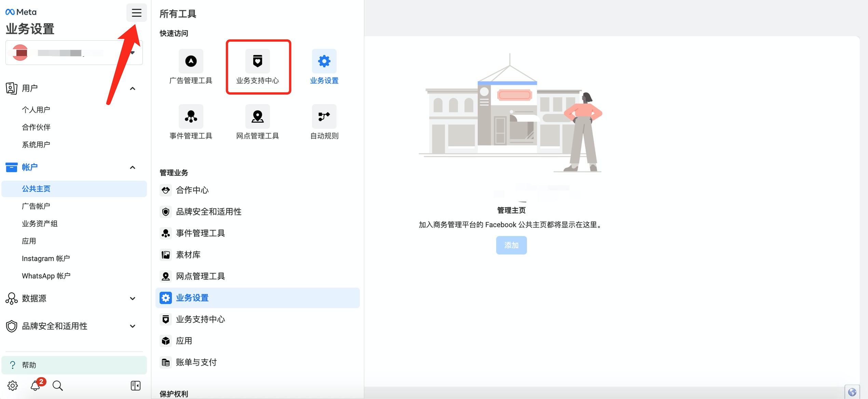Open 品牌安全和适用性 in 管理业务 list

(x=257, y=212)
